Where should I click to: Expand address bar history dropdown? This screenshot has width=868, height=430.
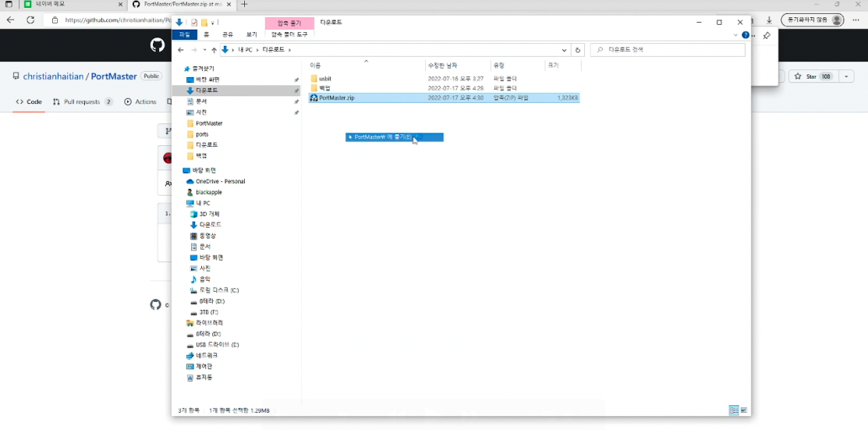565,50
